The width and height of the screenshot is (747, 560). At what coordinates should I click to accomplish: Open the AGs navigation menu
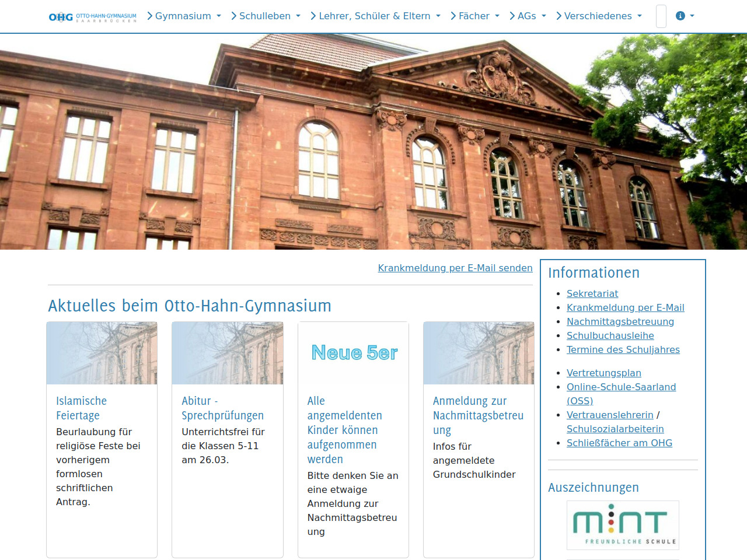tap(528, 16)
